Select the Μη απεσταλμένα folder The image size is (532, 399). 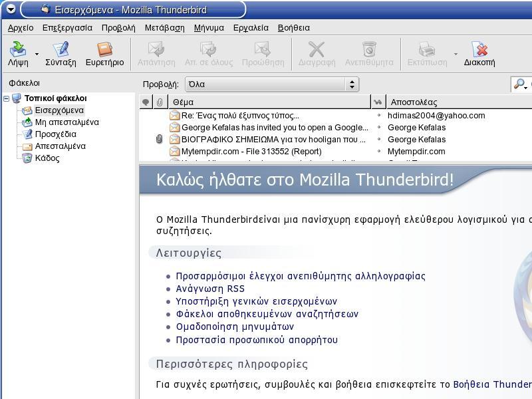pyautogui.click(x=67, y=122)
